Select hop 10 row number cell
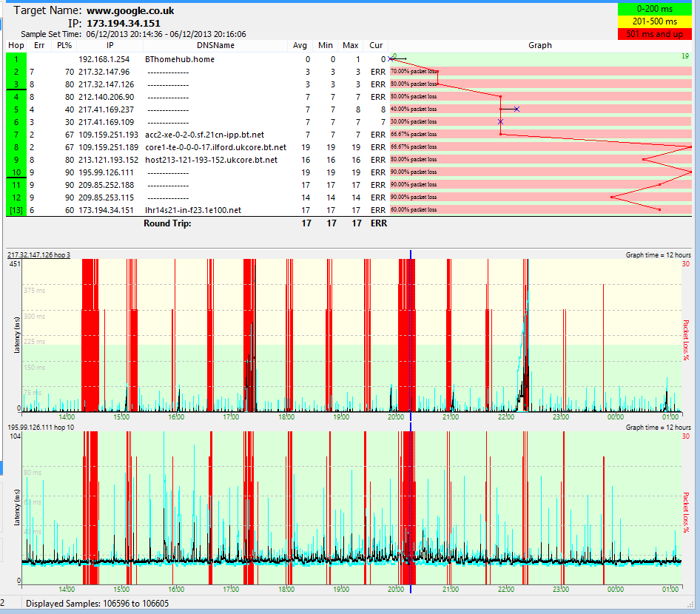 (16, 172)
